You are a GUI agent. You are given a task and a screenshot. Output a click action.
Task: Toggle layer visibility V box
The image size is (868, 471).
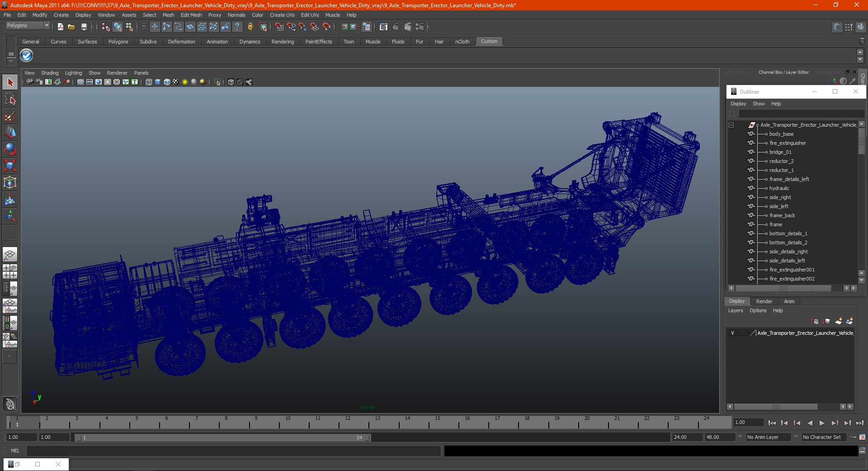[732, 333]
